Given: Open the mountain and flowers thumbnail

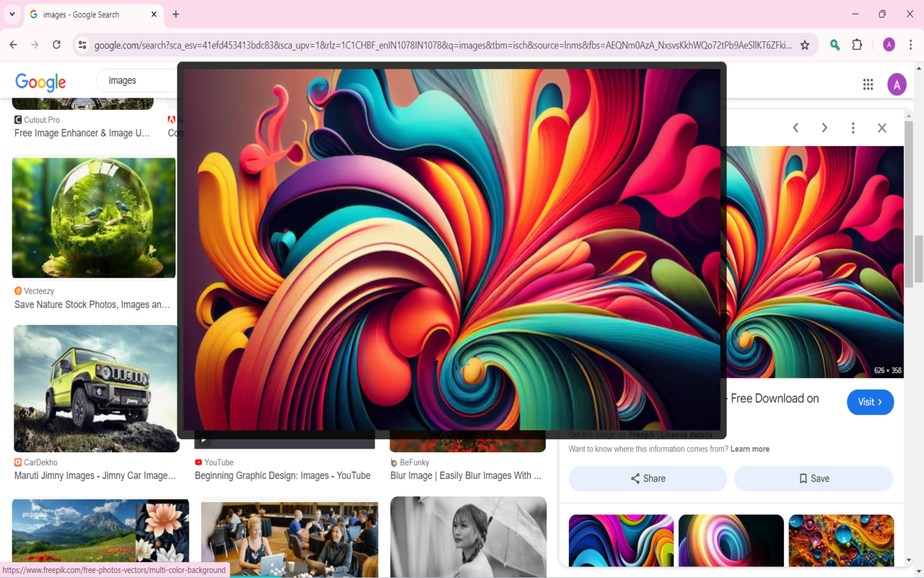Looking at the screenshot, I should tap(100, 531).
